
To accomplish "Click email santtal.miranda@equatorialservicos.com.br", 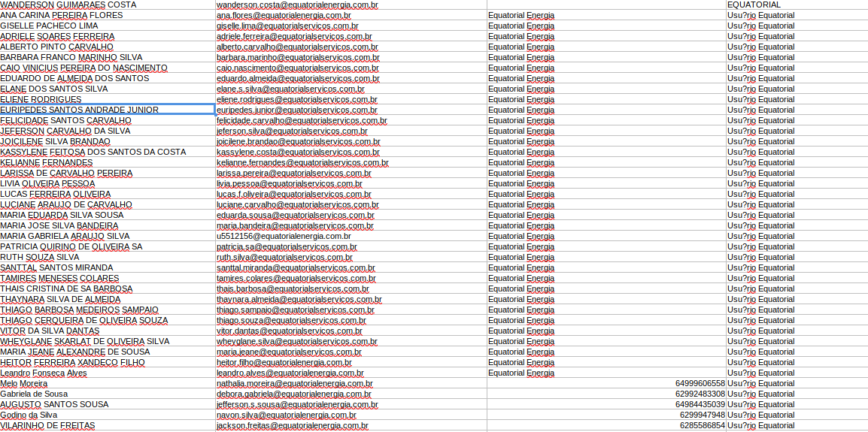I will (x=296, y=267).
